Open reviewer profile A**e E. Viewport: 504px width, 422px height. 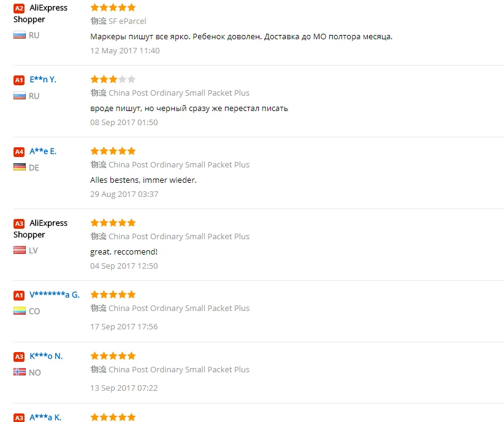[43, 151]
